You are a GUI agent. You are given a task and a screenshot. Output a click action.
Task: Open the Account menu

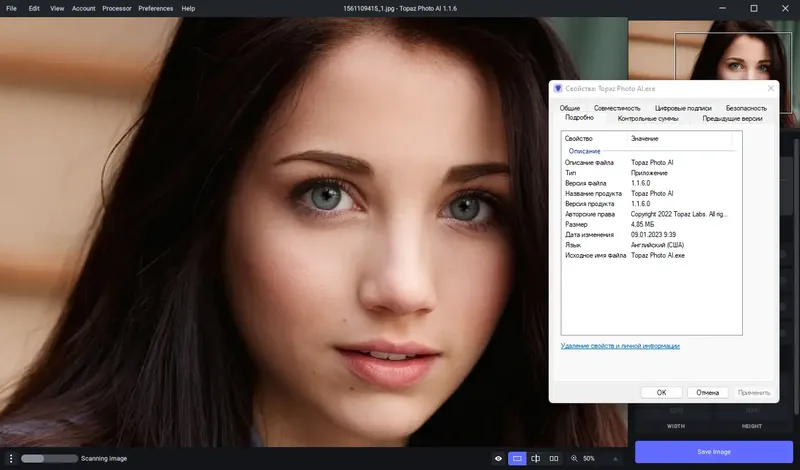coord(84,8)
